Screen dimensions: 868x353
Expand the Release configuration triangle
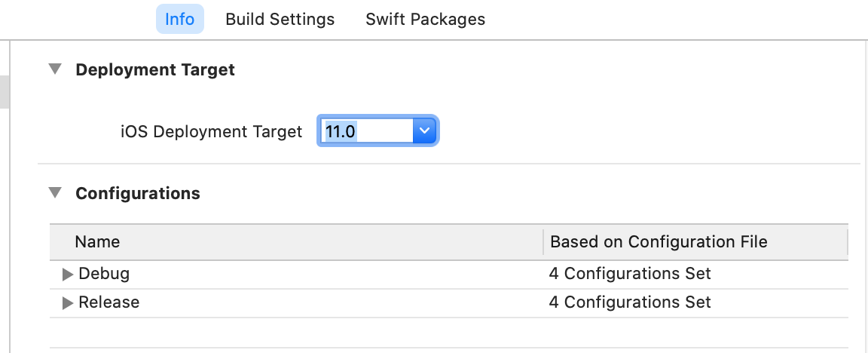point(68,303)
